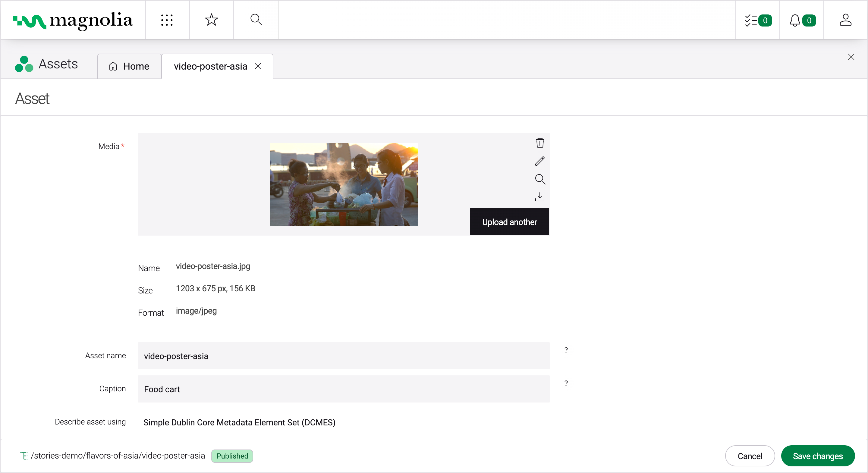Image resolution: width=868 pixels, height=473 pixels.
Task: Open help for the Asset name field
Action: pos(566,350)
